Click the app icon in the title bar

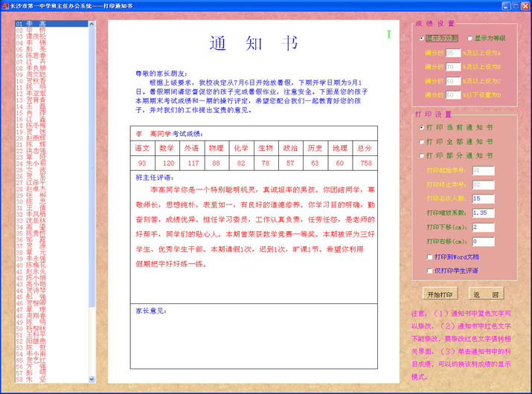click(6, 5)
